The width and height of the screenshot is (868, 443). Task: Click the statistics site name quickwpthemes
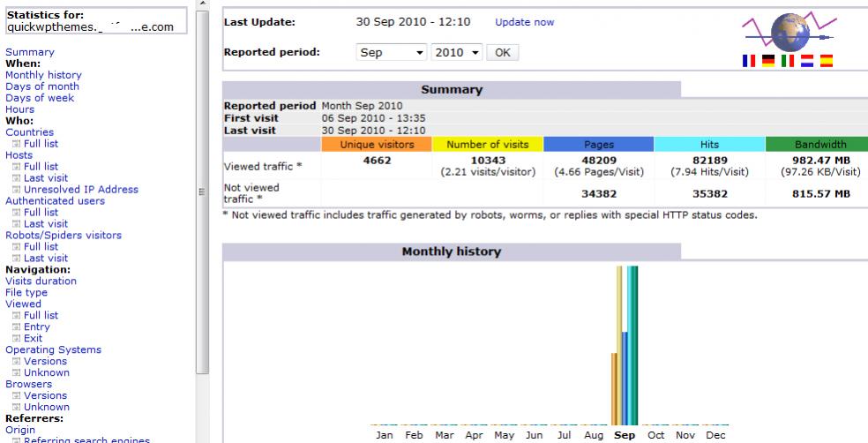click(x=90, y=27)
